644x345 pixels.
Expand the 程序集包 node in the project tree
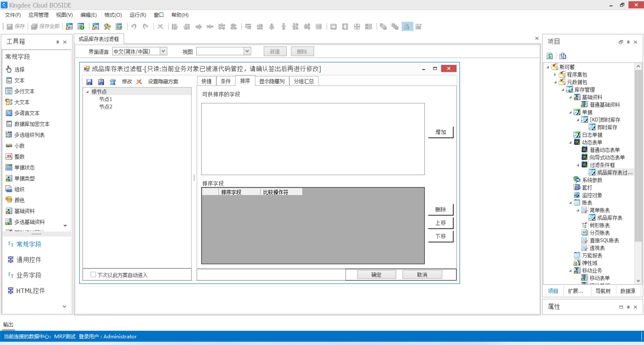click(x=555, y=75)
